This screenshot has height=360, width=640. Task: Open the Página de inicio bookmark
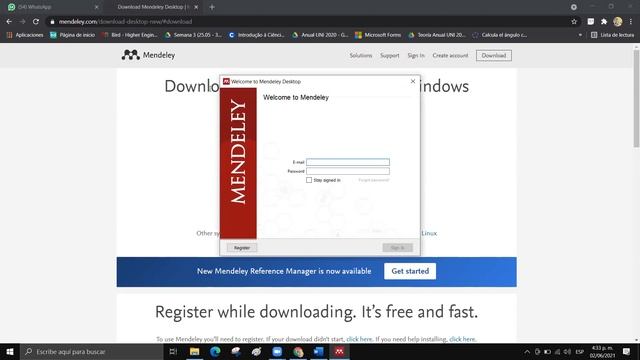pyautogui.click(x=72, y=35)
